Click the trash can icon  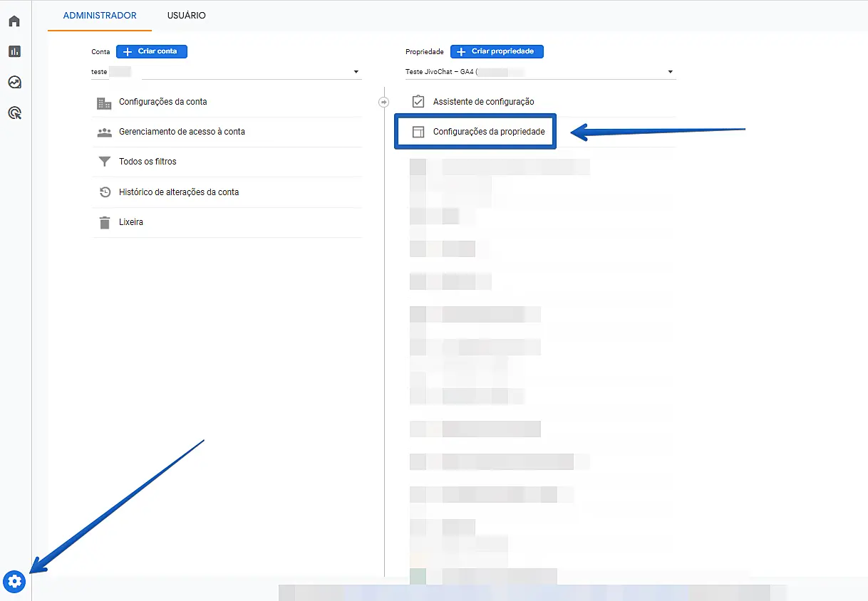pyautogui.click(x=104, y=222)
